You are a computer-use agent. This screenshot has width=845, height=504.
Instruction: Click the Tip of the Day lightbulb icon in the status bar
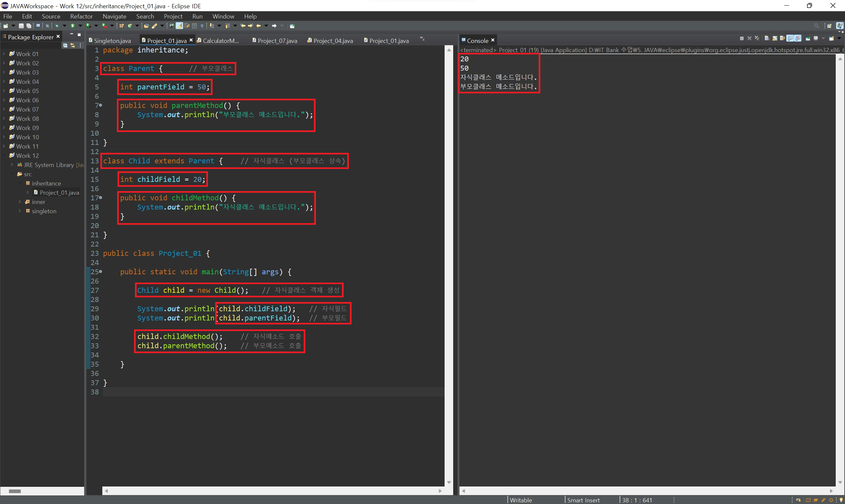(x=841, y=500)
